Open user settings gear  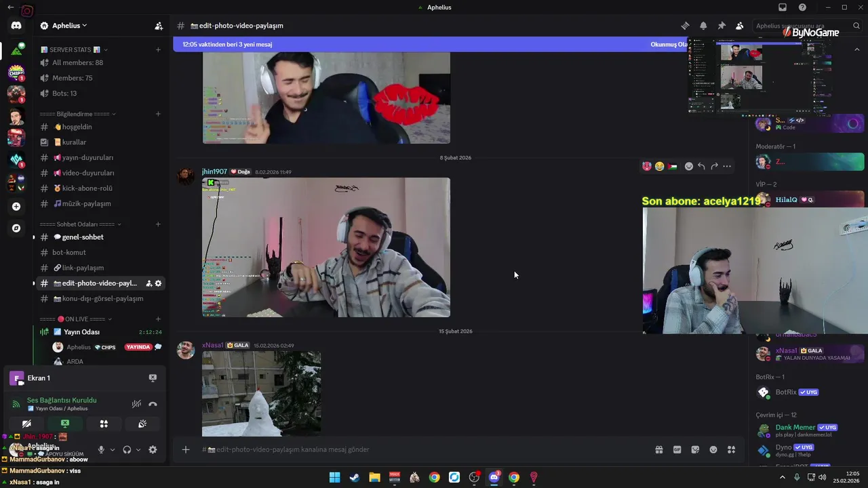[153, 449]
